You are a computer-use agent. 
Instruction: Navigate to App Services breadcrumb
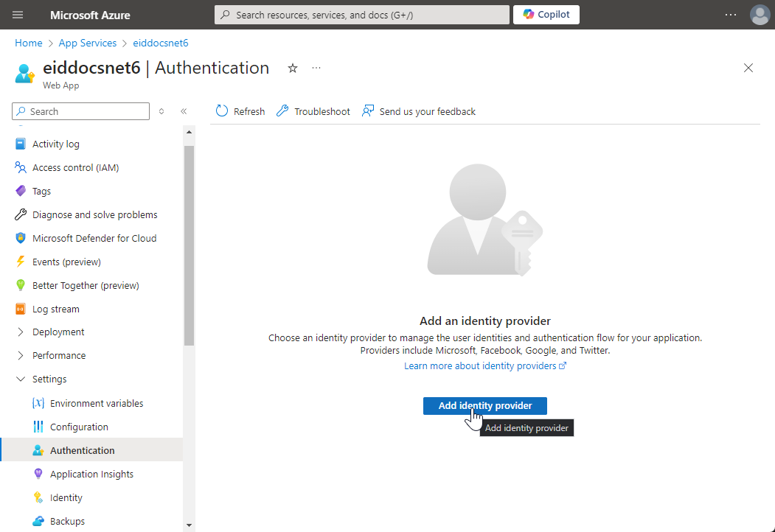pos(88,43)
